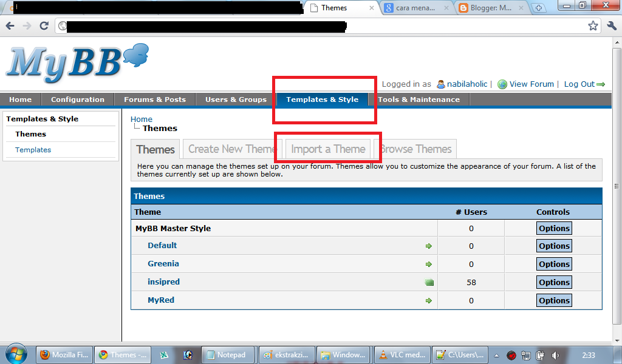
Task: Switch to VLC media player taskbar item
Action: point(402,355)
